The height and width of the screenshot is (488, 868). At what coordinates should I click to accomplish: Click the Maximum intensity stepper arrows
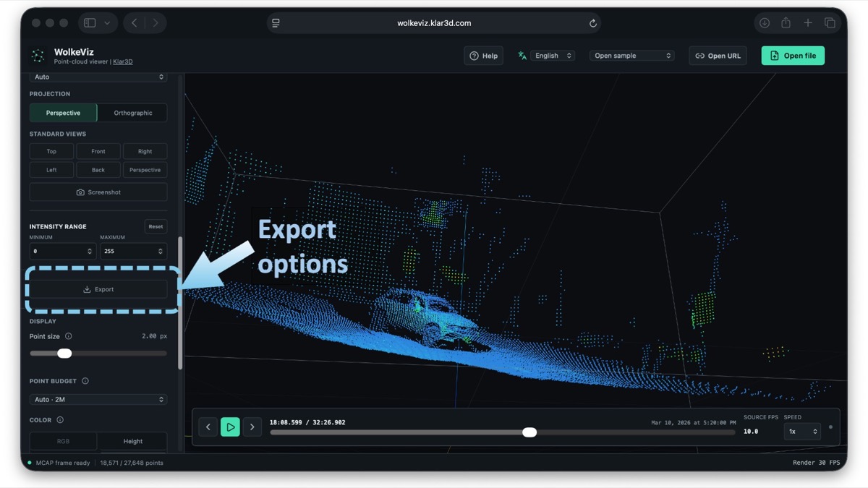[x=161, y=251]
